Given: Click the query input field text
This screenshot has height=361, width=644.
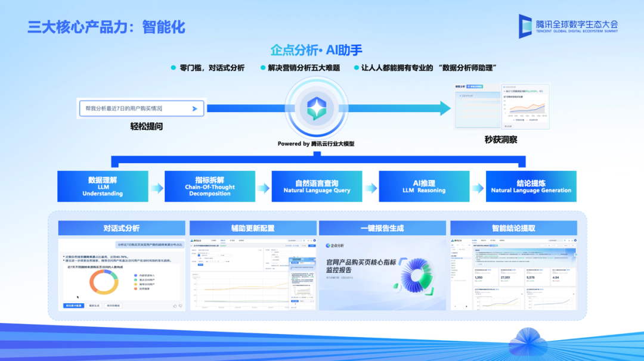Looking at the screenshot, I should (123, 108).
